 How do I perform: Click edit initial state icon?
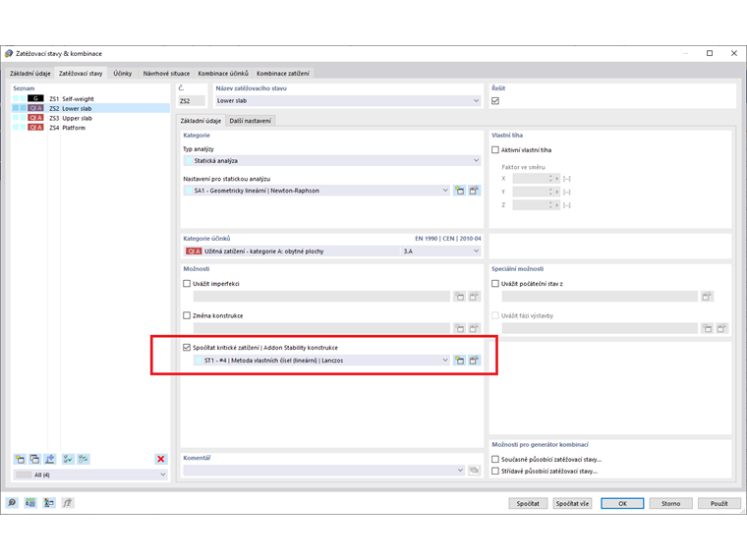tap(707, 297)
